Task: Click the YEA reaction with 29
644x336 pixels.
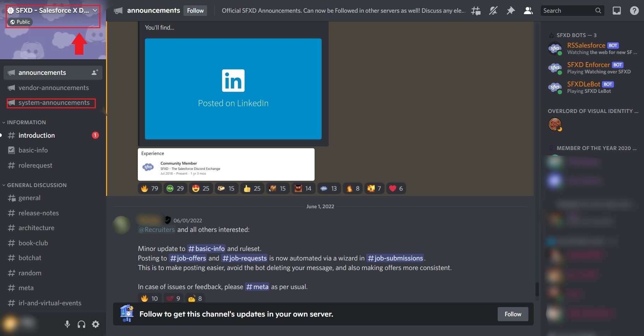Action: pos(175,188)
